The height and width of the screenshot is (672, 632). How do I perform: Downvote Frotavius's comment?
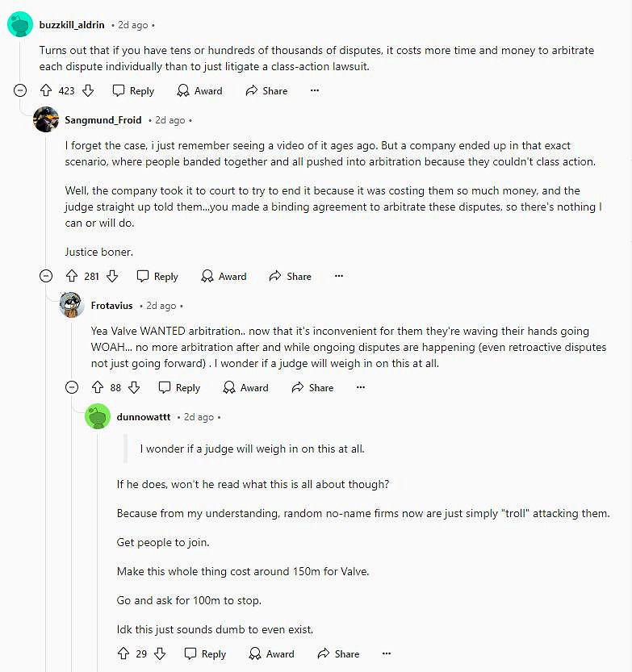click(135, 388)
